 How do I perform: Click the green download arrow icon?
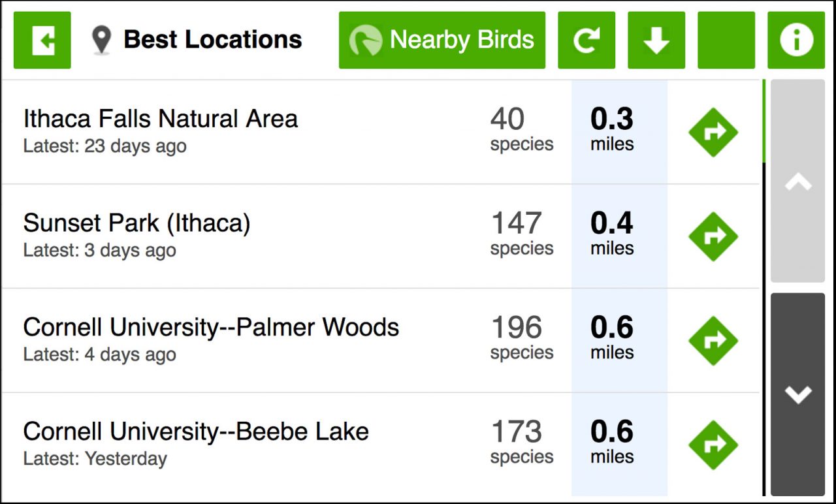656,39
